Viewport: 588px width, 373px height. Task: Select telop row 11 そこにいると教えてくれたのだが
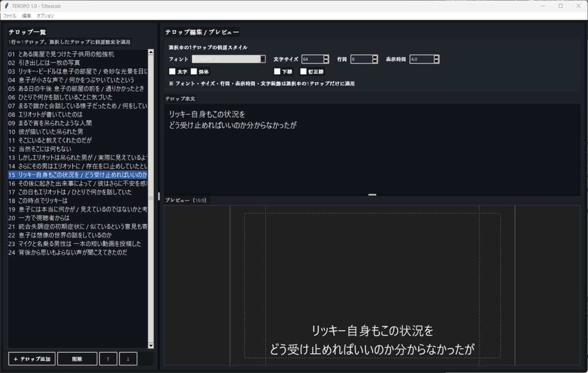click(x=78, y=140)
